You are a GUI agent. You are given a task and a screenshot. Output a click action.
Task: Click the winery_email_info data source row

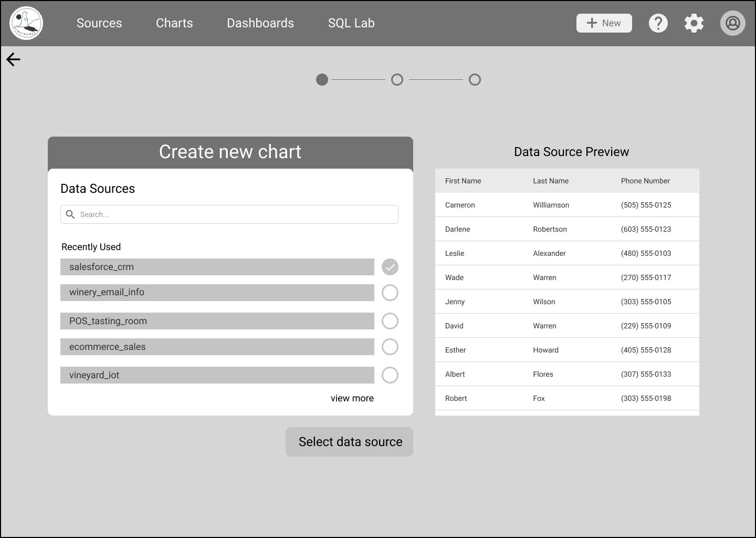click(217, 293)
